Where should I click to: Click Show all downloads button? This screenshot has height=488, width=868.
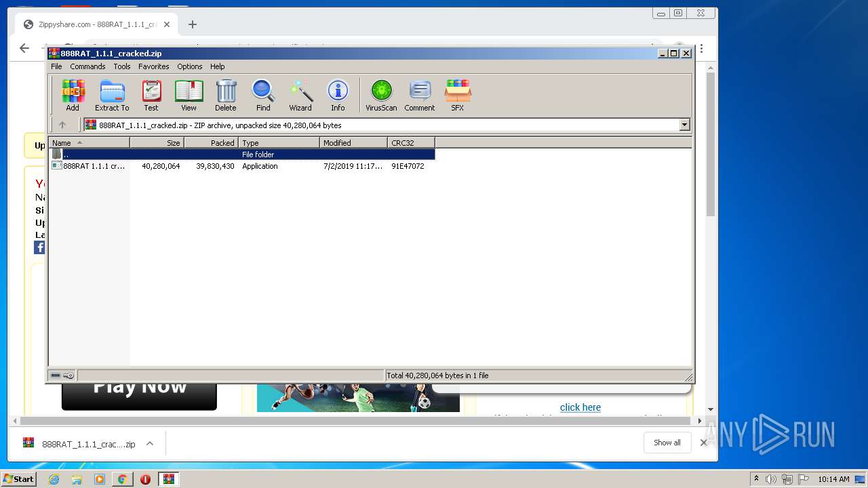(x=667, y=443)
